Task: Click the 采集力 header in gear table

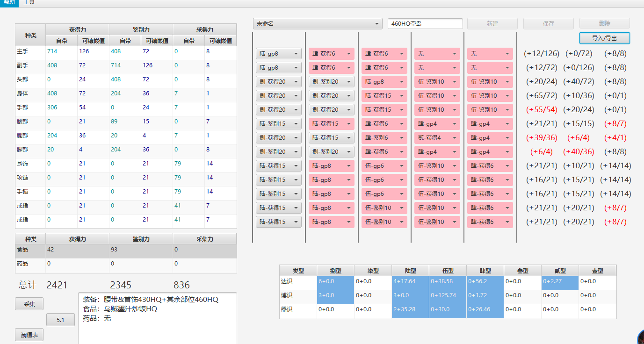Action: pyautogui.click(x=204, y=29)
